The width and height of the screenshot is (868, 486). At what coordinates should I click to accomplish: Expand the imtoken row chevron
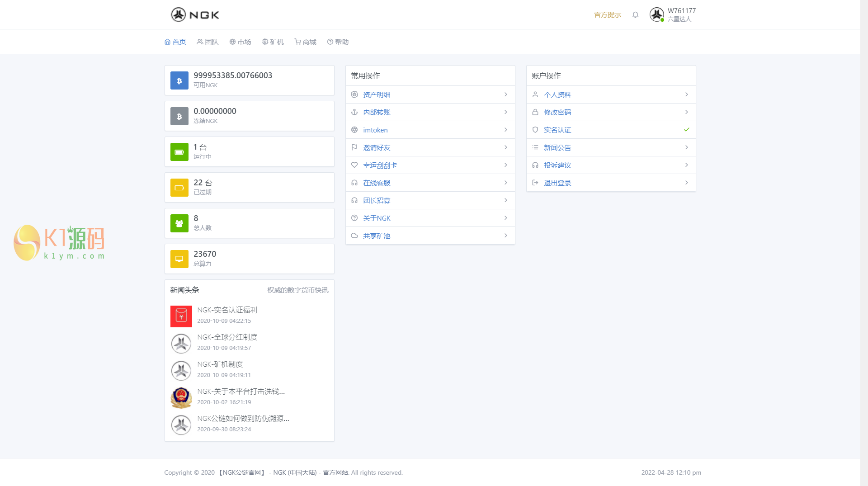[506, 130]
